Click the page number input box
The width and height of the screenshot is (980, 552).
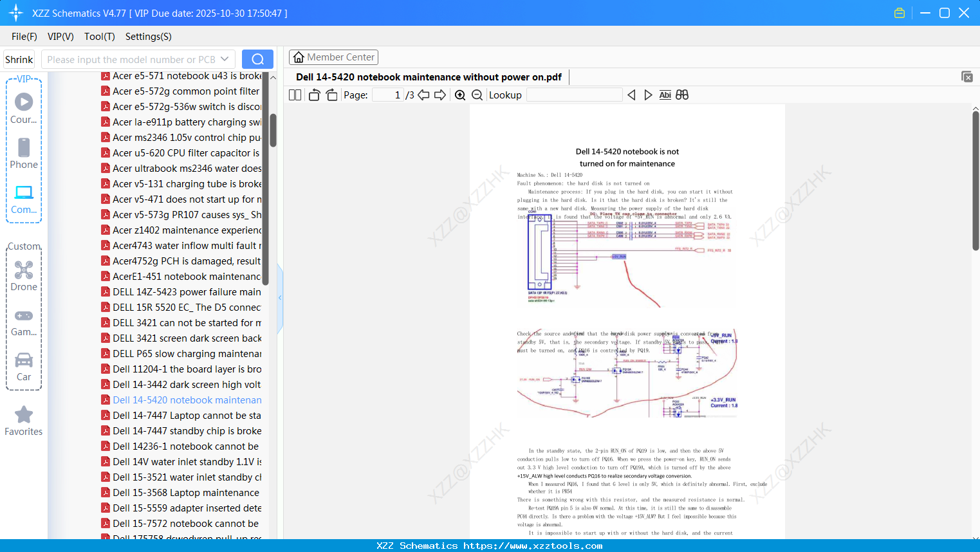pos(388,95)
